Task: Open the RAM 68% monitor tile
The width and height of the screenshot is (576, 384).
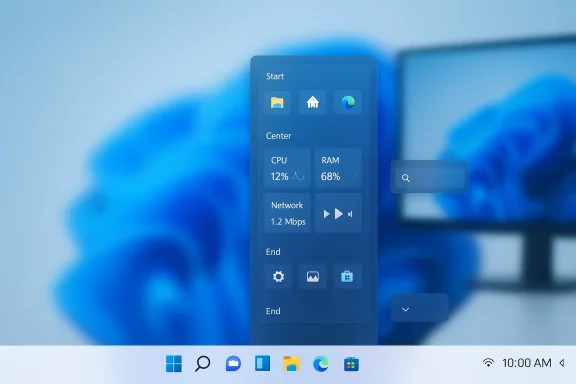Action: (338, 169)
